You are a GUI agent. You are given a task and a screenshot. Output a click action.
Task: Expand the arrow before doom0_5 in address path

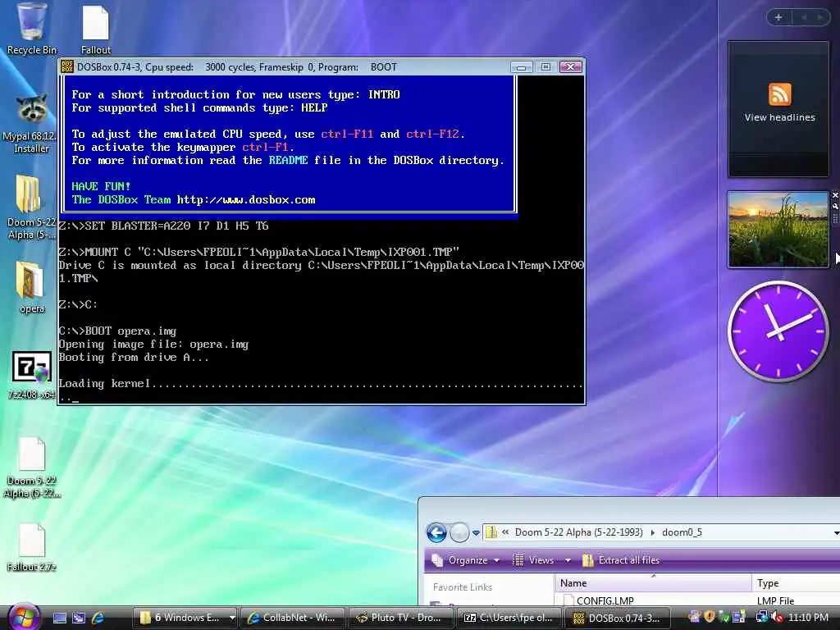pos(652,532)
